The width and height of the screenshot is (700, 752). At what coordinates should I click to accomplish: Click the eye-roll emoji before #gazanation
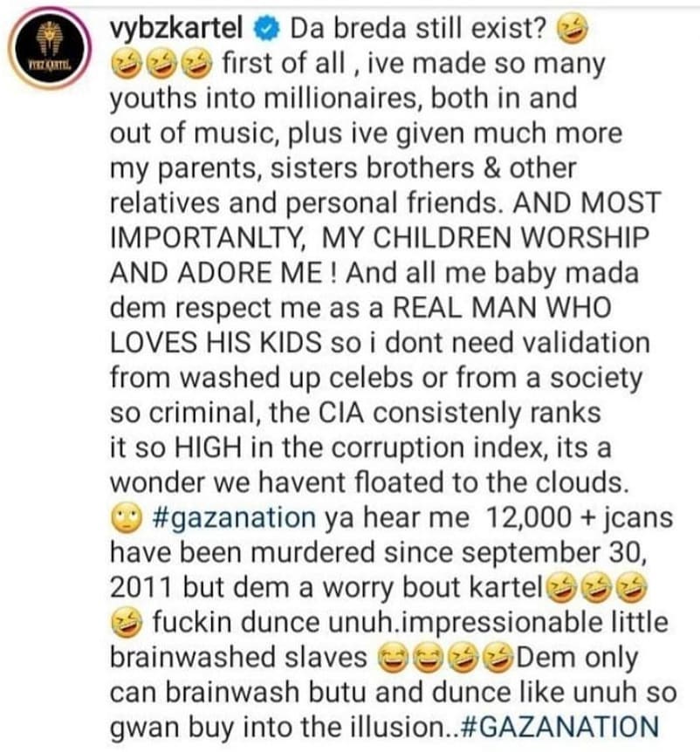point(127,519)
